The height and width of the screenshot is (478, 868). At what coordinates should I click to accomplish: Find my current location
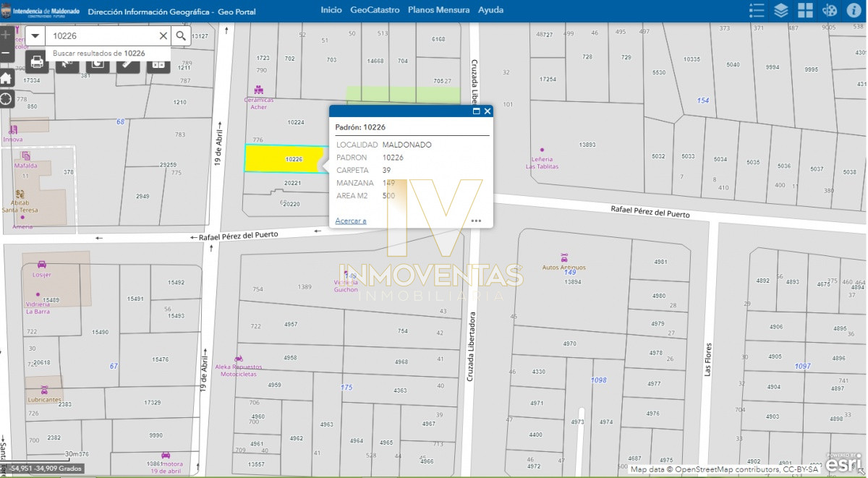pos(6,99)
